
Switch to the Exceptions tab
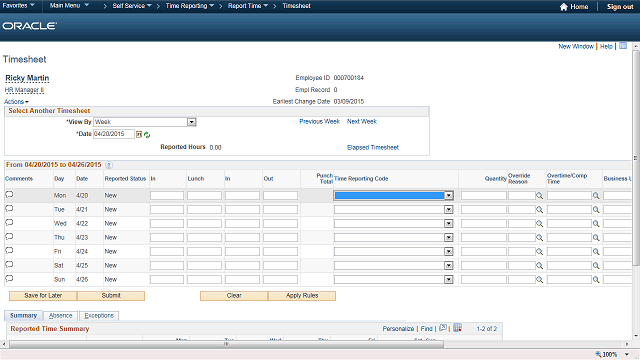[x=99, y=316]
